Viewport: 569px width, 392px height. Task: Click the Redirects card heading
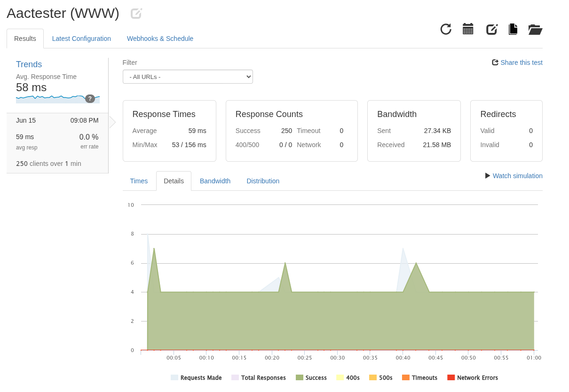click(498, 114)
